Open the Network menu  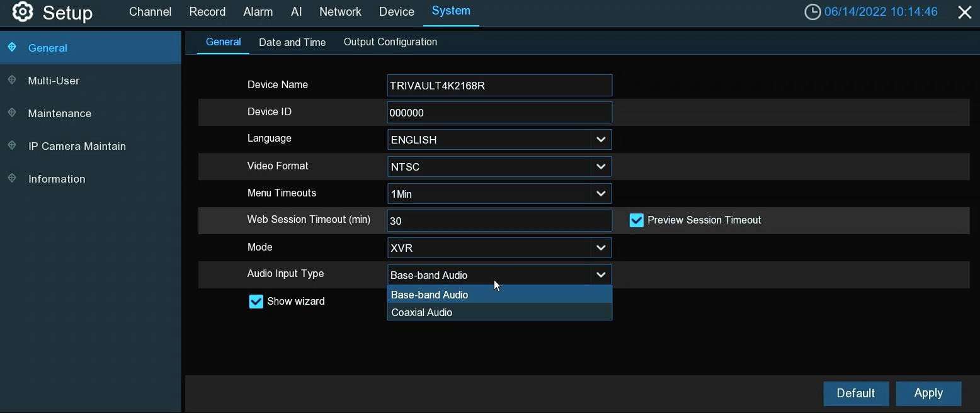click(340, 11)
